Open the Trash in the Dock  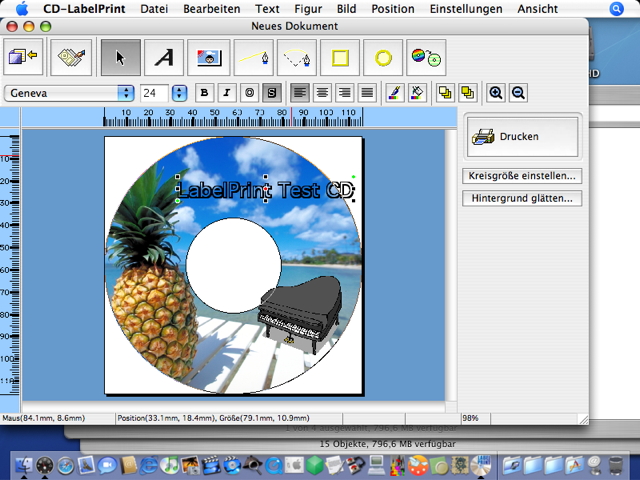pyautogui.click(x=616, y=466)
